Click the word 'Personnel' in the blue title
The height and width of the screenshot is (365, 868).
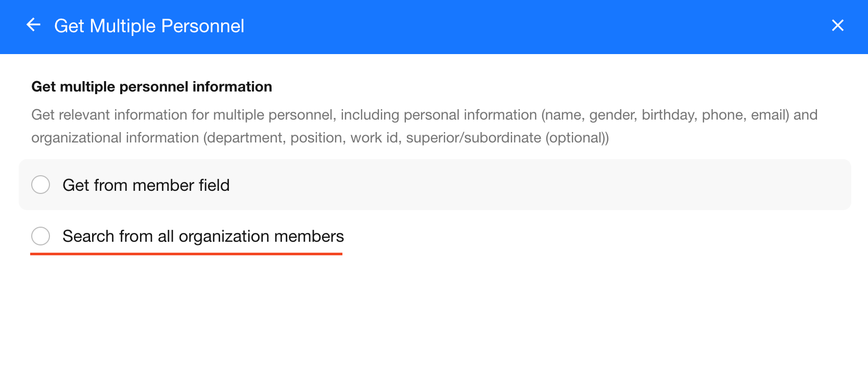coord(202,26)
